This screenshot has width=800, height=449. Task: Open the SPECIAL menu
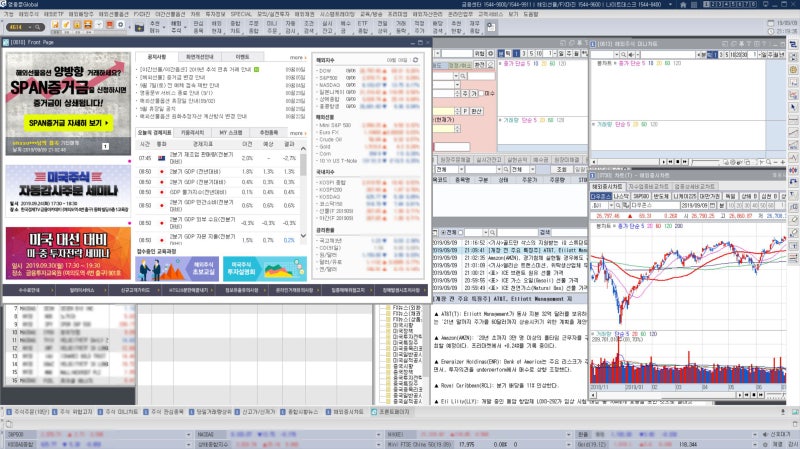click(x=241, y=14)
